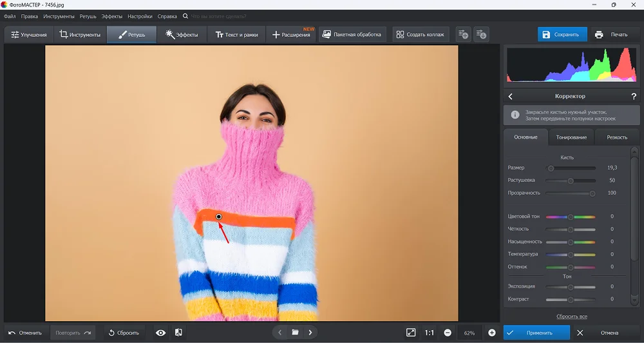
Task: Toggle the eye preview original icon
Action: pos(160,333)
